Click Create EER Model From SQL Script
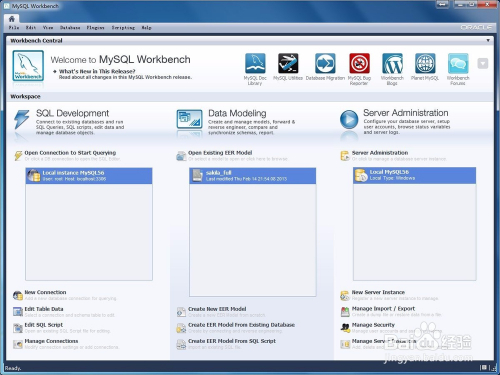The height and width of the screenshot is (375, 500). pos(232,341)
